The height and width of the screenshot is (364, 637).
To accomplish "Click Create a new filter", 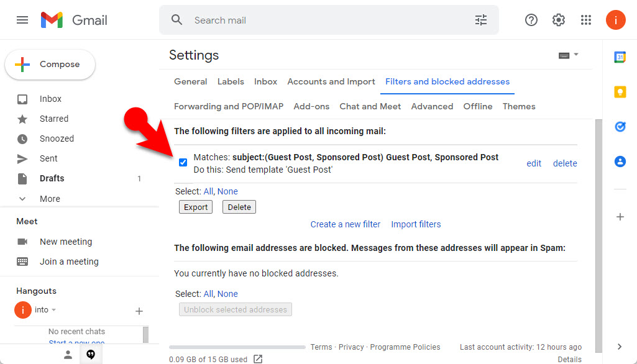I will 346,224.
